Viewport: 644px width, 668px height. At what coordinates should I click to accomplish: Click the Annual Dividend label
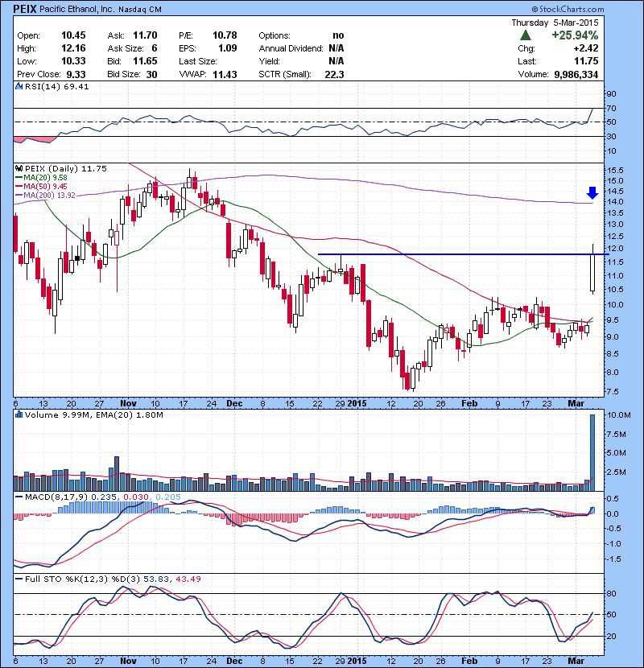[291, 48]
